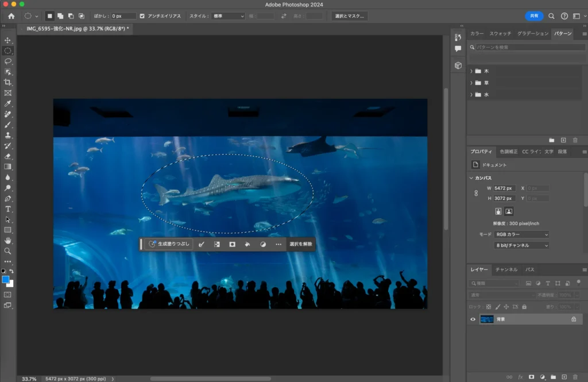Click the canvas width-height link toggle
The height and width of the screenshot is (382, 588).
(475, 193)
